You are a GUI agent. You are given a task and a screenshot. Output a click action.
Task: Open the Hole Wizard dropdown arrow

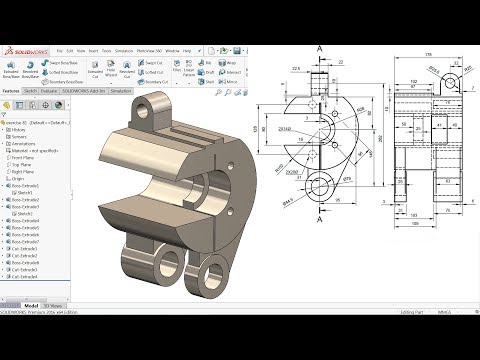click(111, 82)
